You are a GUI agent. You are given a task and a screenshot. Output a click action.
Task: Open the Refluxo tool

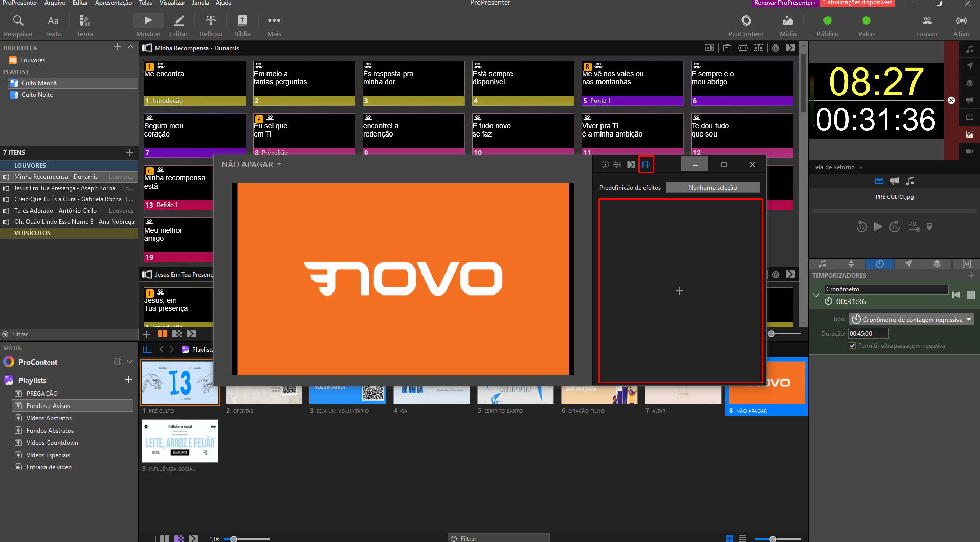point(211,26)
